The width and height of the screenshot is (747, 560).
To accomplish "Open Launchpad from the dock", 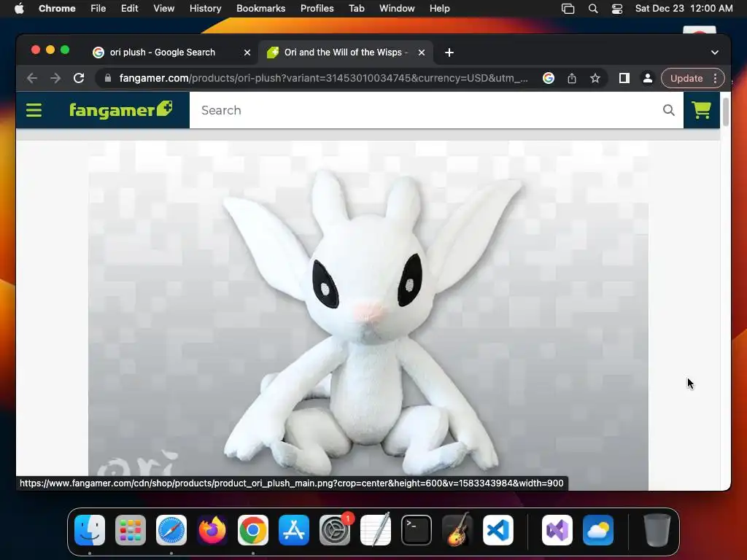I will coord(131,530).
